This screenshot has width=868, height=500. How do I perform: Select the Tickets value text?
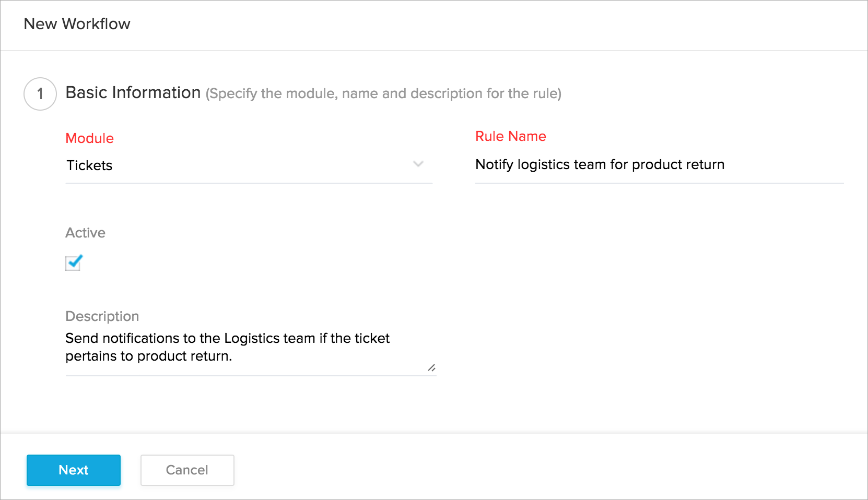point(89,165)
